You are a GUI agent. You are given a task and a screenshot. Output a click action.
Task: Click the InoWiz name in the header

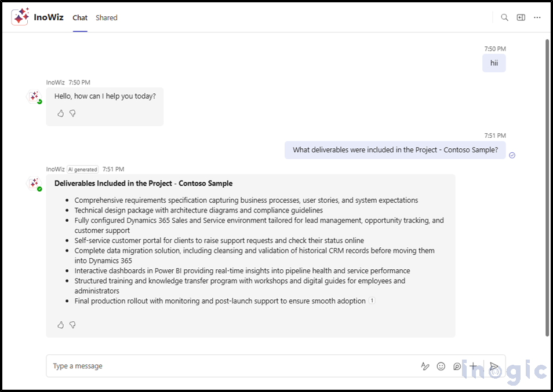48,17
